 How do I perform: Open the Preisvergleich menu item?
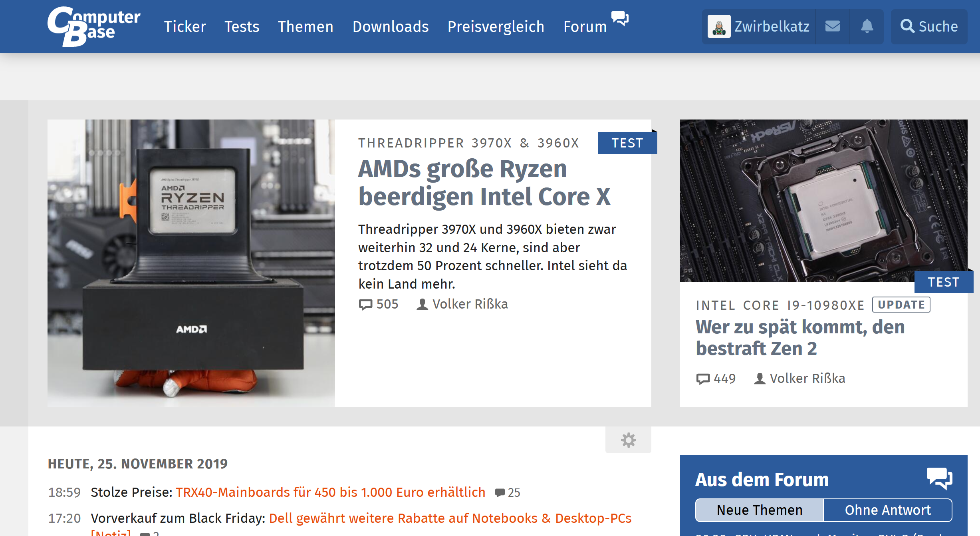click(496, 27)
